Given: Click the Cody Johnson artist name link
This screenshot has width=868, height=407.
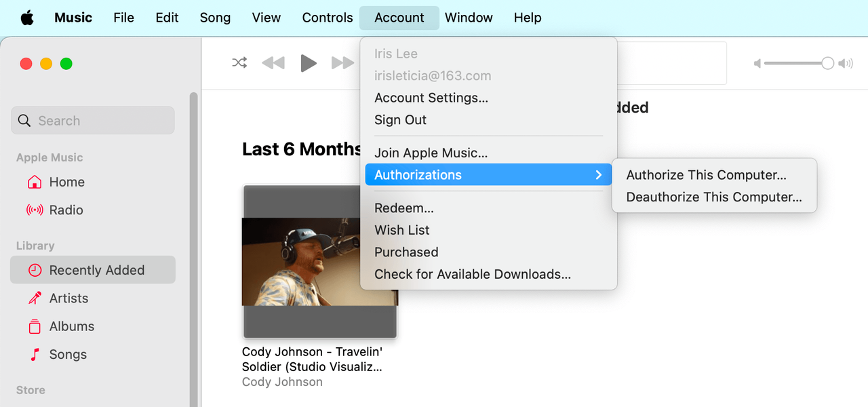Looking at the screenshot, I should (x=282, y=382).
